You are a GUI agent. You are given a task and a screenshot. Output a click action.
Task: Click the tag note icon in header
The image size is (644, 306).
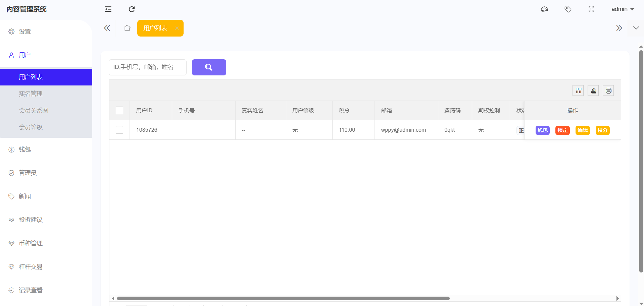click(x=568, y=9)
